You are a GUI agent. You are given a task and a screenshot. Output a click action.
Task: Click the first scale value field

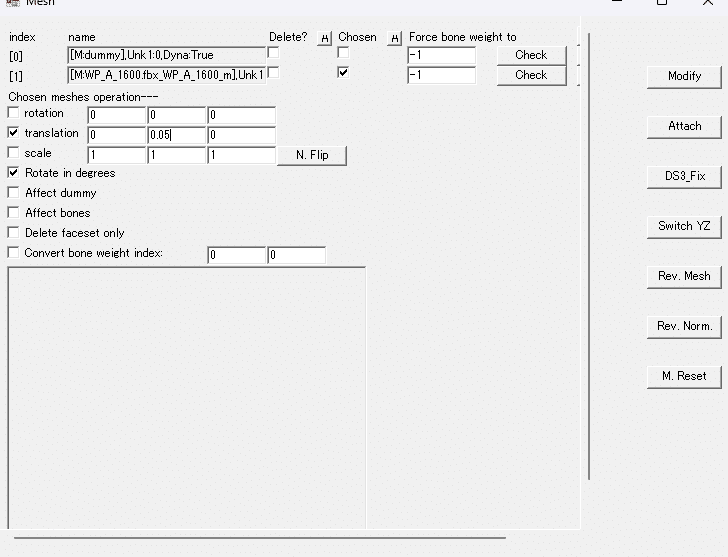point(117,155)
